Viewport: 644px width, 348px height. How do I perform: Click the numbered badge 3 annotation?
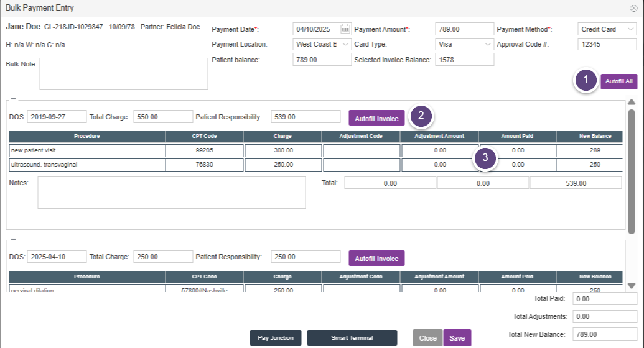pos(485,158)
